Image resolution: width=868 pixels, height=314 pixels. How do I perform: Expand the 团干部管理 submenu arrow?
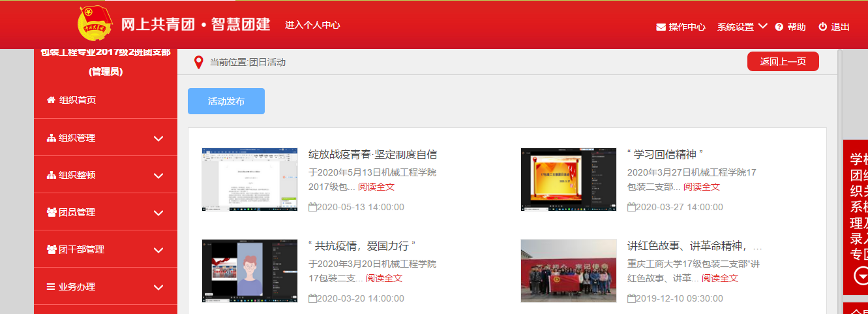point(158,249)
